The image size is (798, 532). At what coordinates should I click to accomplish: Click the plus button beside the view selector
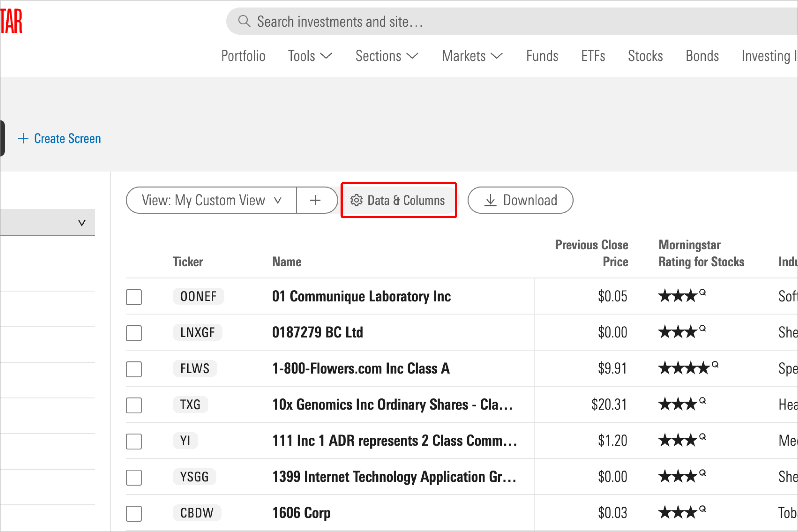coord(316,200)
